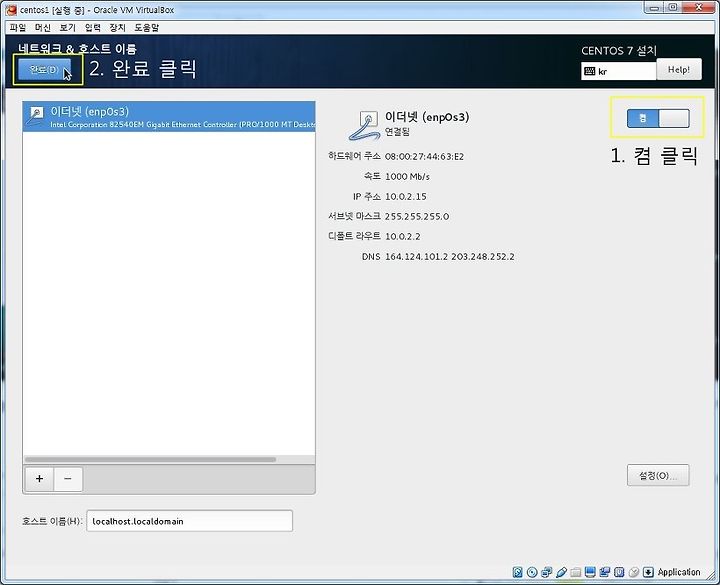Click the network adapters status icon

point(547,572)
